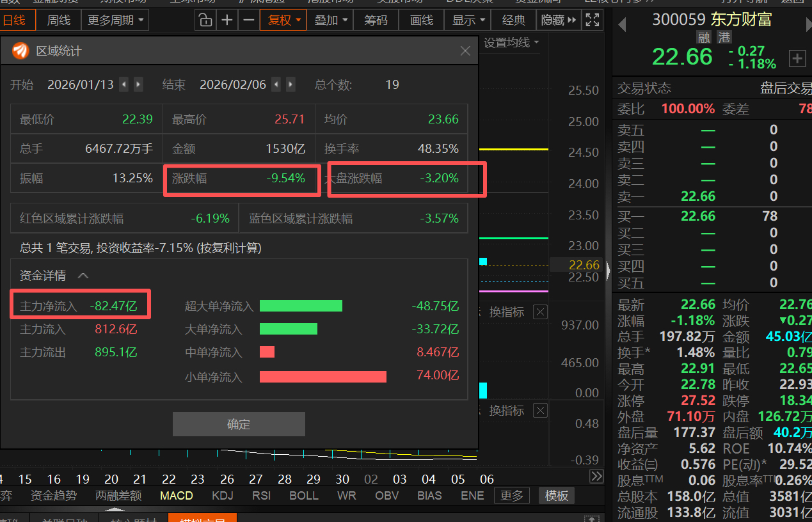Screen dimensions: 812x522
Task: Click the lock icon in chart toolbar
Action: (x=205, y=20)
